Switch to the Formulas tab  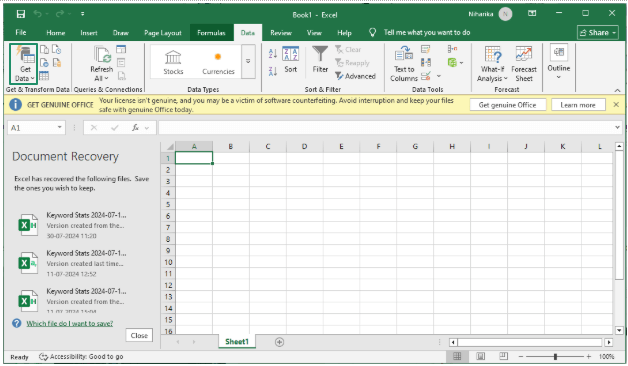point(211,33)
